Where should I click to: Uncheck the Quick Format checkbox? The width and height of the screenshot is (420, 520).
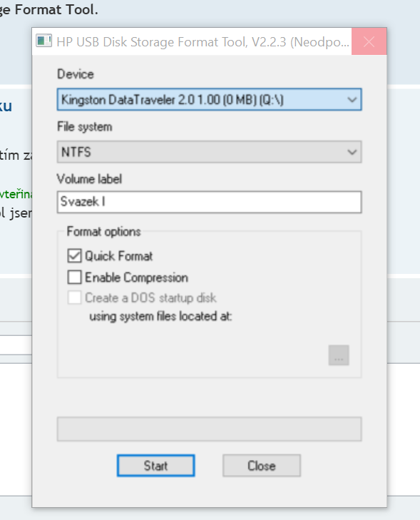pyautogui.click(x=74, y=255)
